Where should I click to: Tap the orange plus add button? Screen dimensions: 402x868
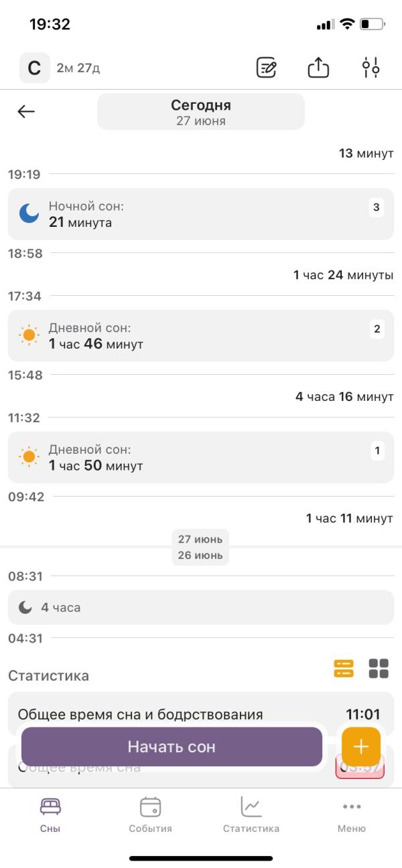361,746
